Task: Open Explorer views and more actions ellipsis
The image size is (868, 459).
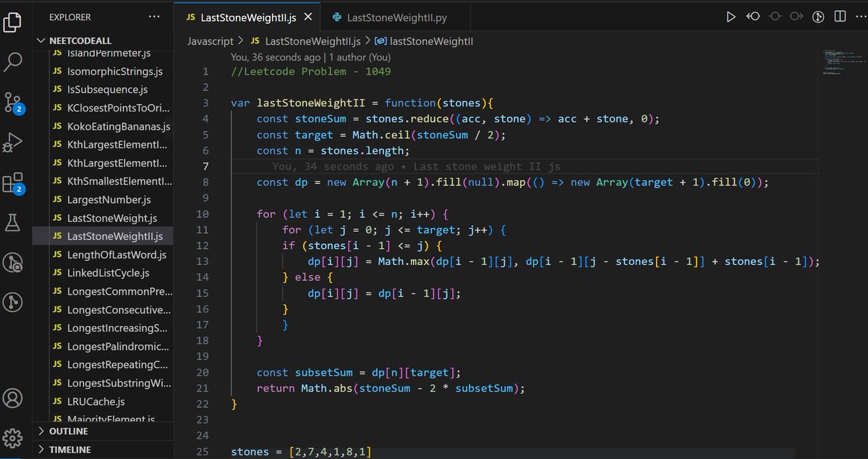Action: pos(154,16)
